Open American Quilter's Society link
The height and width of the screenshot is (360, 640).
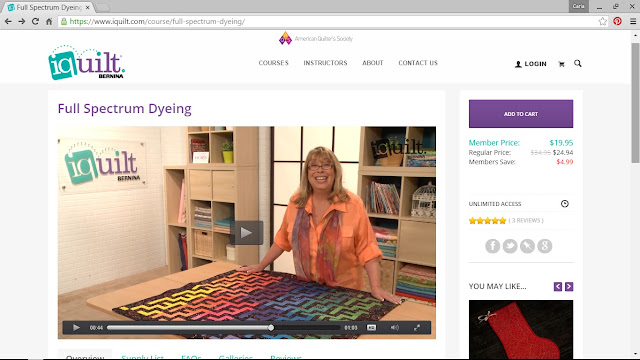[x=316, y=38]
